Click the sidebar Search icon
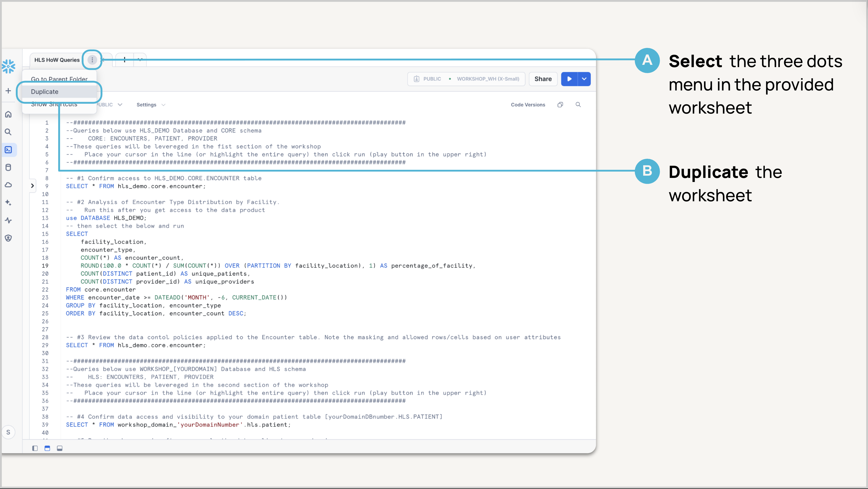 (x=9, y=132)
